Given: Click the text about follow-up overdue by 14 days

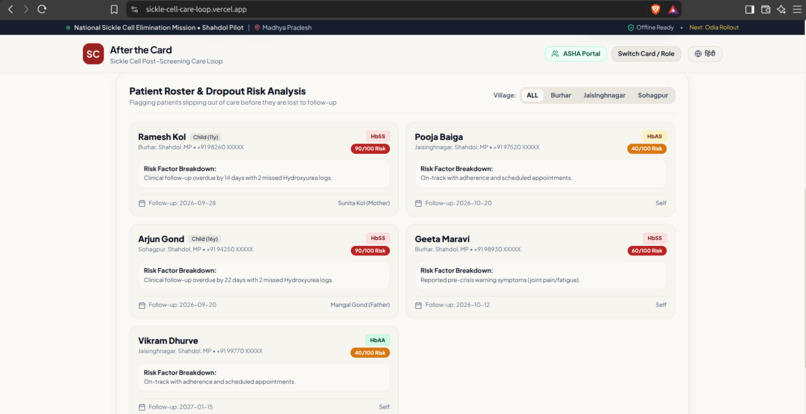Looking at the screenshot, I should point(238,178).
